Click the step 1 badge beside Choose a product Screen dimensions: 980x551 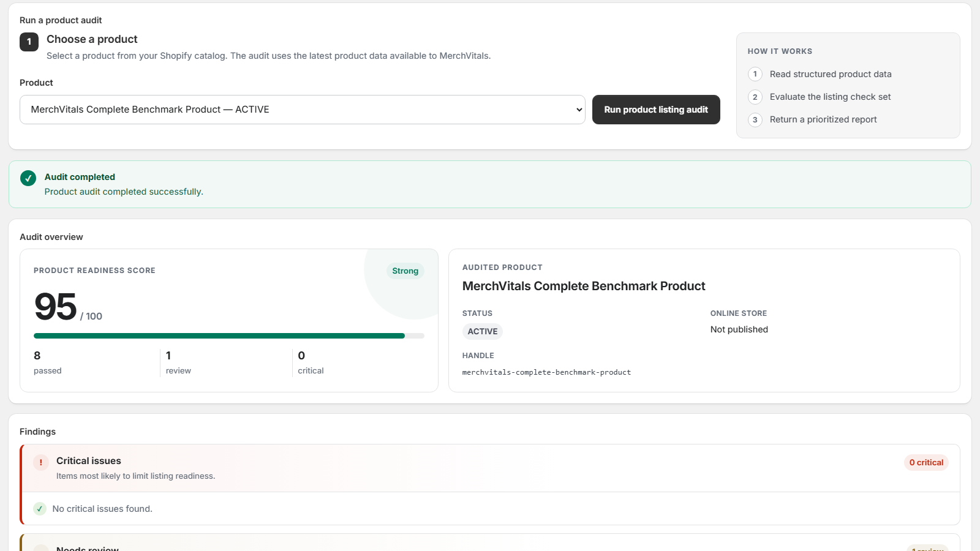tap(29, 42)
